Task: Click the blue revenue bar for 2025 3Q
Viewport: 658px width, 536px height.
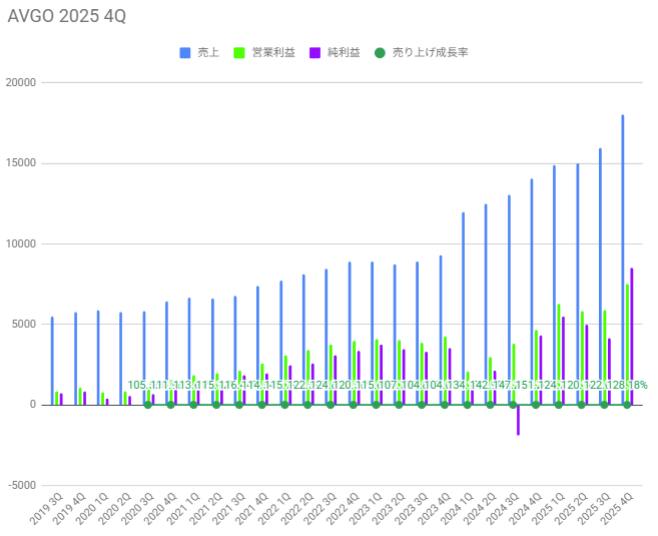Action: 600,277
